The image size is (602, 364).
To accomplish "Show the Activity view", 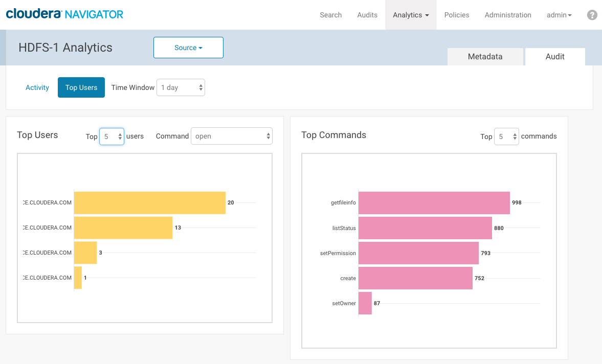I will click(37, 87).
